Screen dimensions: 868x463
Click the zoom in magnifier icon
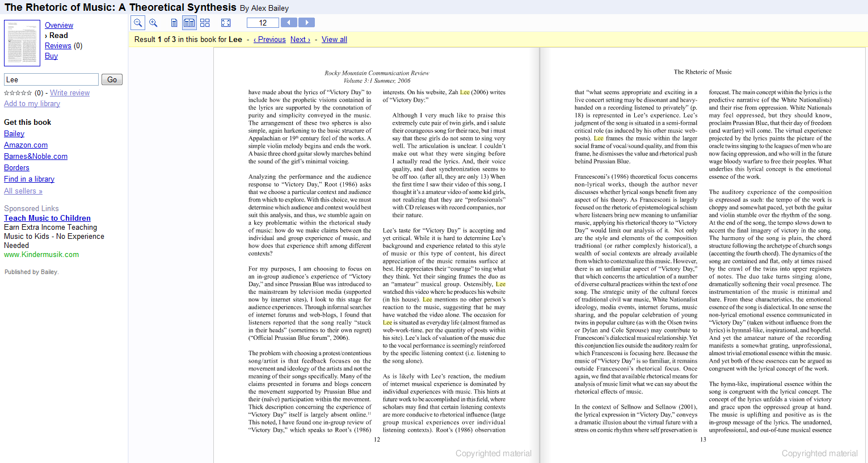click(153, 23)
